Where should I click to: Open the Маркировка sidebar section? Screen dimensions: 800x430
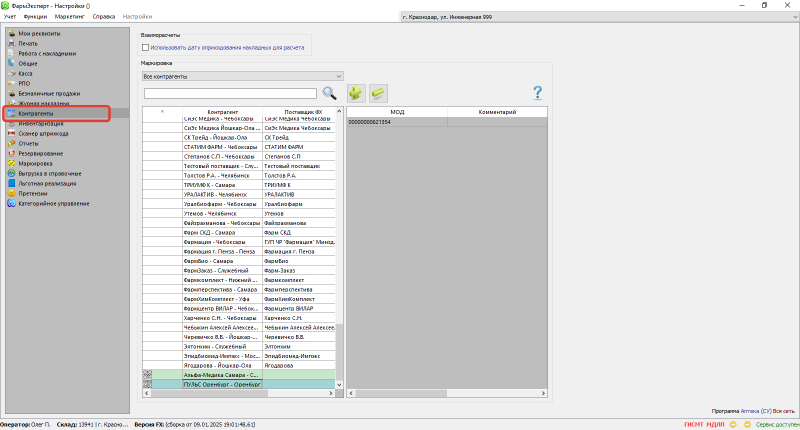[35, 163]
